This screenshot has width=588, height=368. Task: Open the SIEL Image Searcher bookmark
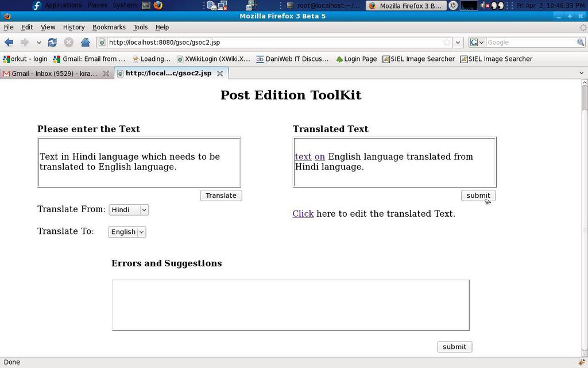418,59
